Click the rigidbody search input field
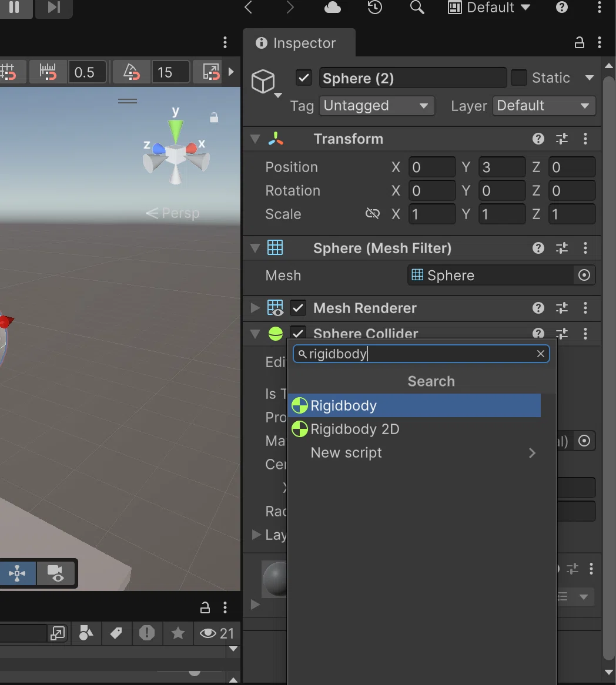 click(x=421, y=354)
